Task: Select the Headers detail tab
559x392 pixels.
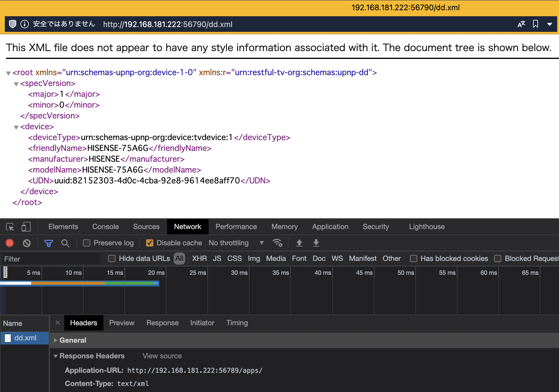Action: coord(84,323)
